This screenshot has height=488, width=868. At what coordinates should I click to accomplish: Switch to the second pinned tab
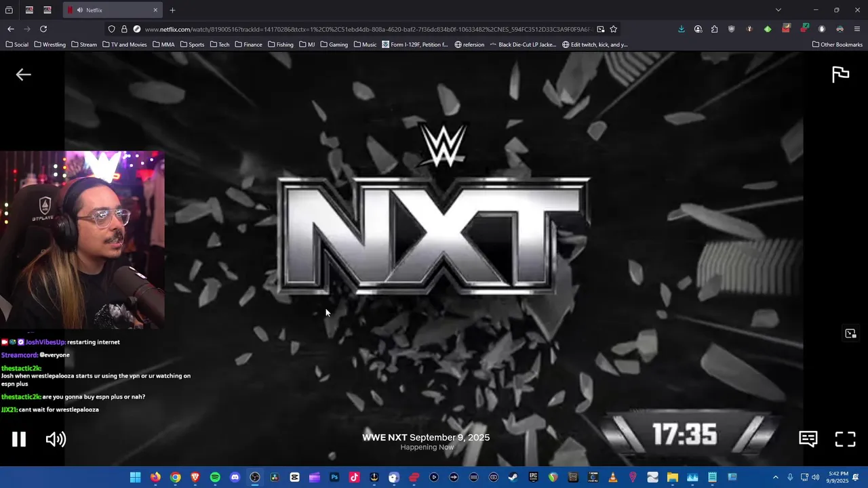[x=47, y=10]
